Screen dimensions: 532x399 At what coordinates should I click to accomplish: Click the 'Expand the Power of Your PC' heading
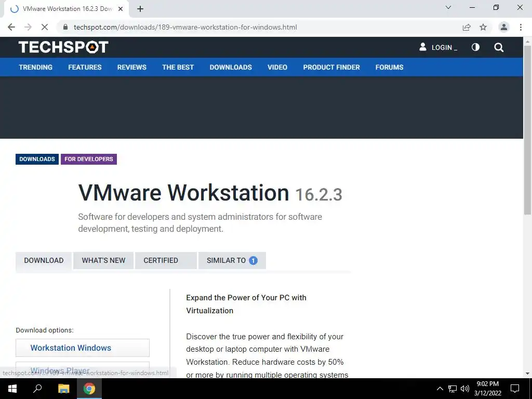tap(246, 304)
